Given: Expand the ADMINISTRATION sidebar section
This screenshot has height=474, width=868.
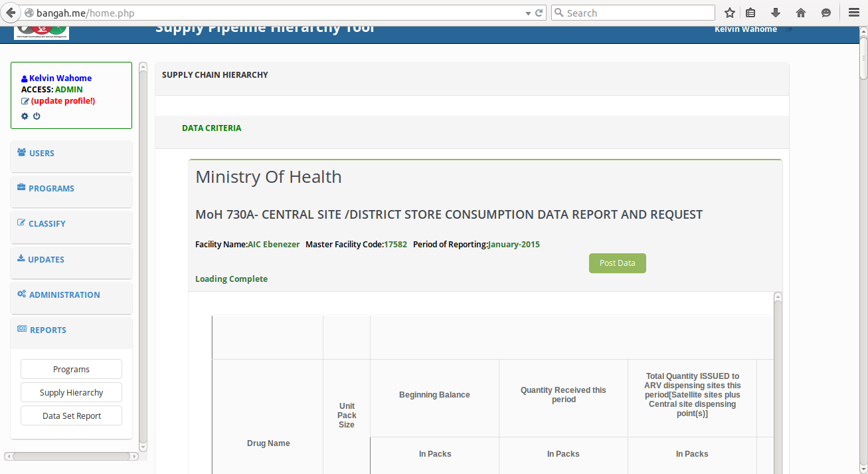Looking at the screenshot, I should pos(71,295).
